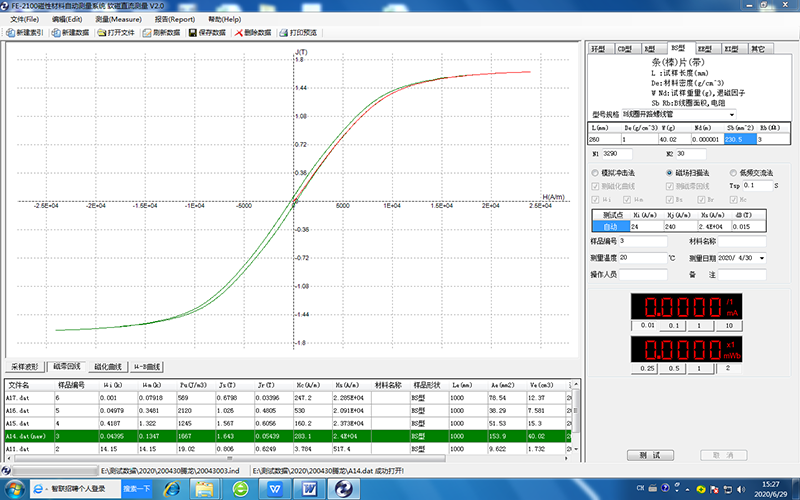Click the Tsp time input field

(x=757, y=186)
